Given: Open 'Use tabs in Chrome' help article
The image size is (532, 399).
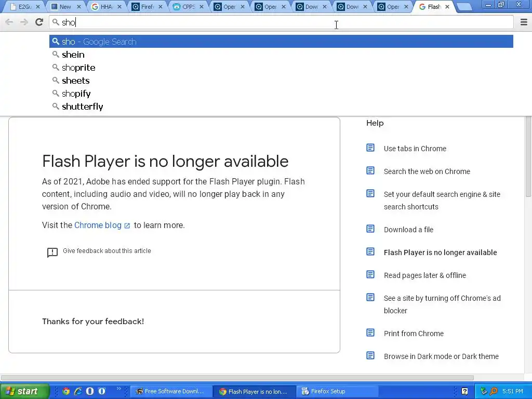Looking at the screenshot, I should pyautogui.click(x=415, y=149).
